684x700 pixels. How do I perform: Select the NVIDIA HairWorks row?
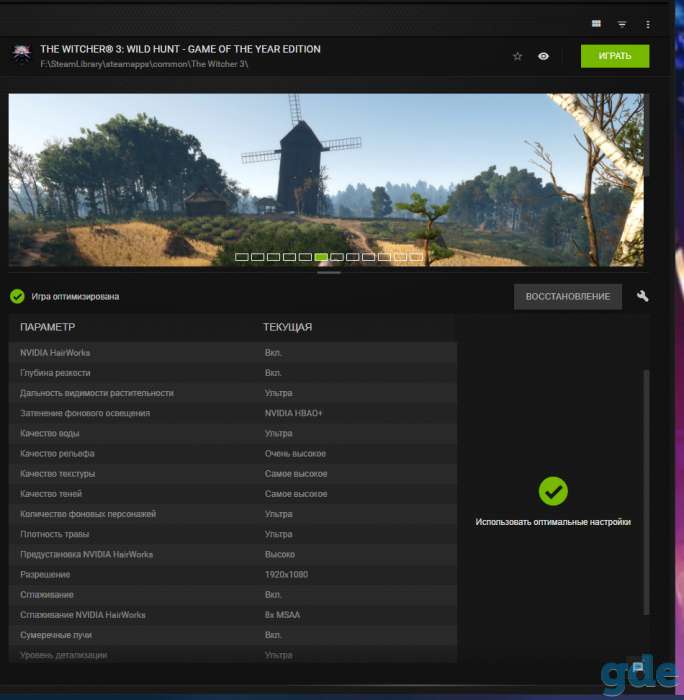click(233, 353)
